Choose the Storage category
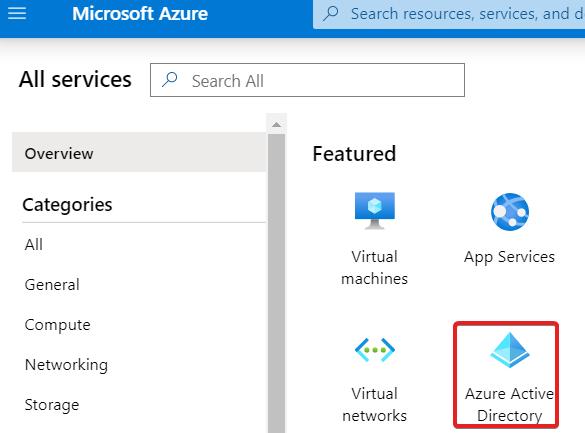585x433 pixels. pyautogui.click(x=52, y=405)
